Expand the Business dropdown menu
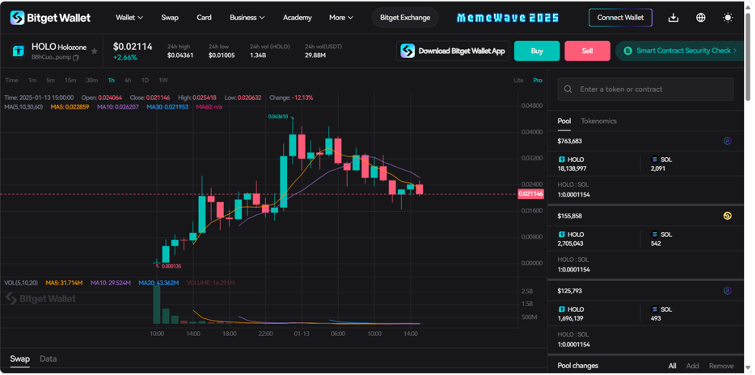 click(247, 17)
